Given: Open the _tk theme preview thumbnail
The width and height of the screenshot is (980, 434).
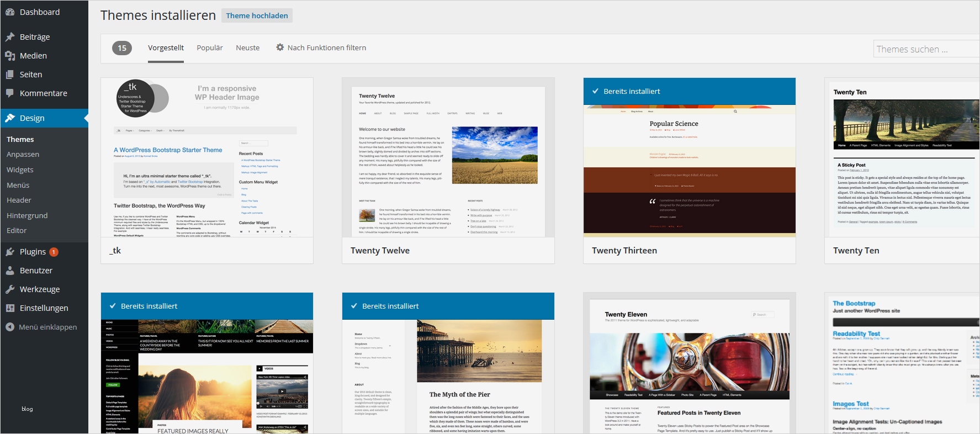Looking at the screenshot, I should (207, 157).
